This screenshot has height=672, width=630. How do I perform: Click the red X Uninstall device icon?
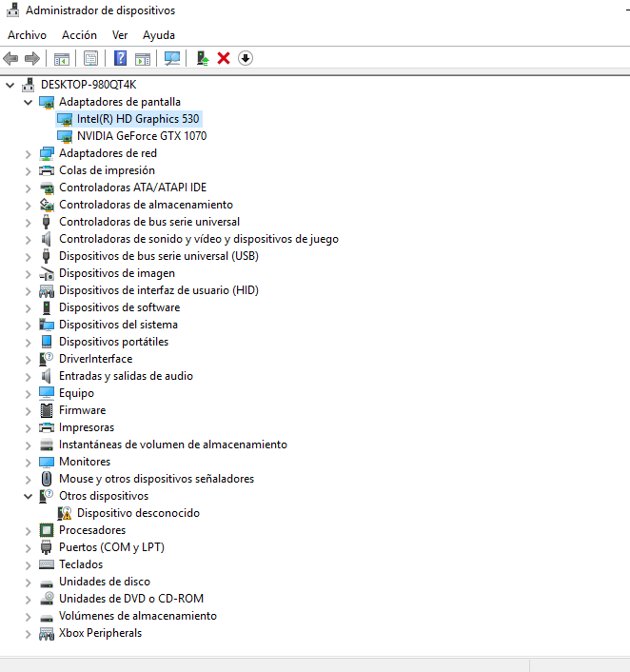pyautogui.click(x=224, y=58)
